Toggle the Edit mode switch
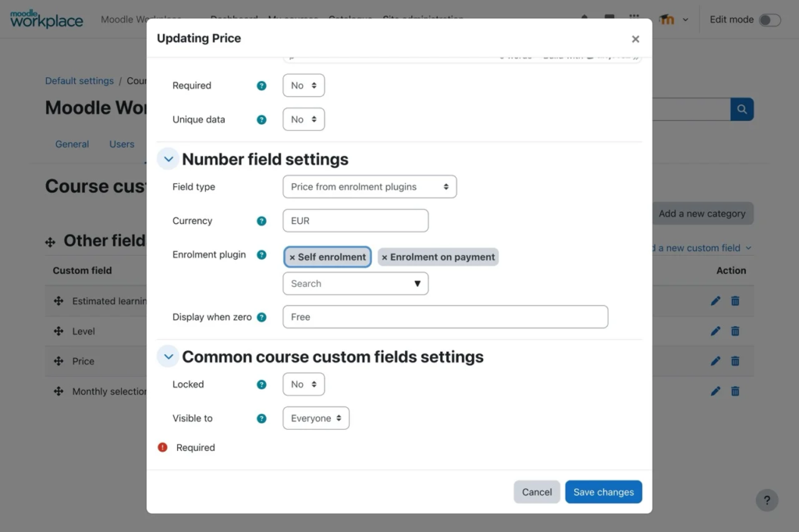The image size is (799, 532). tap(769, 20)
